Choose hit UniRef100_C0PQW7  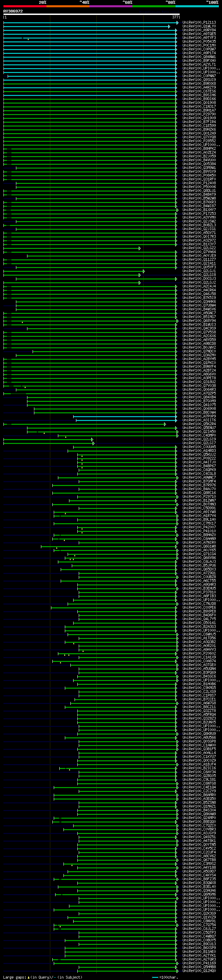pos(199,49)
